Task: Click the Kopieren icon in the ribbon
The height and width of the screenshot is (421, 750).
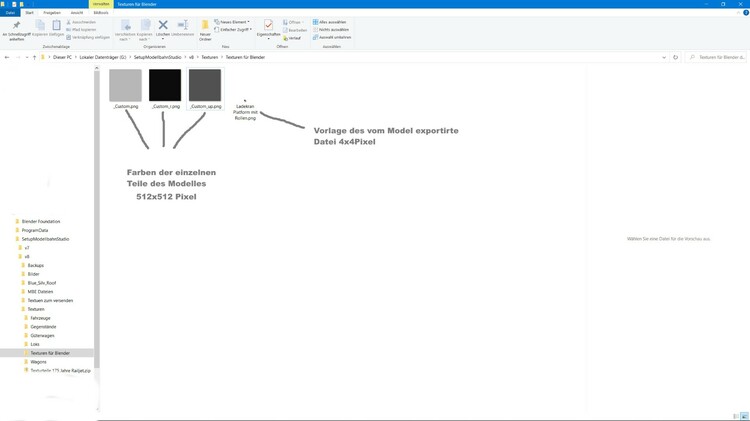Action: 40,27
